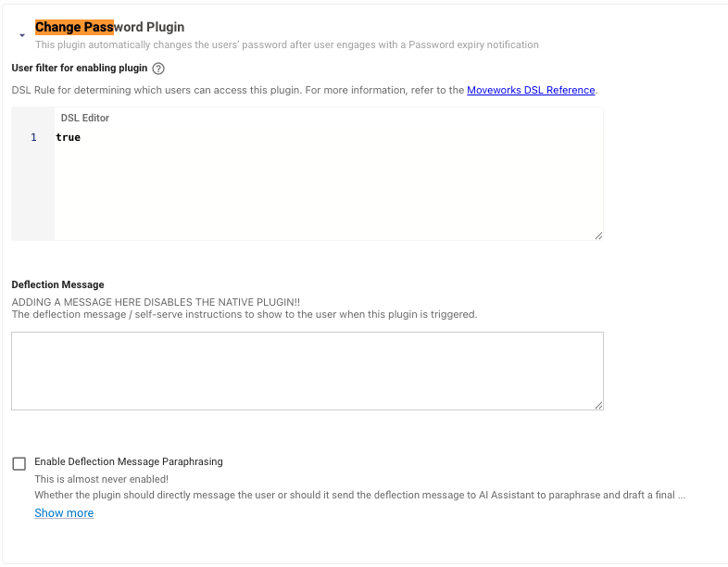Image resolution: width=728 pixels, height=567 pixels.
Task: Click the 'ADDING A MESSAGE HERE' warning text
Action: (x=156, y=302)
